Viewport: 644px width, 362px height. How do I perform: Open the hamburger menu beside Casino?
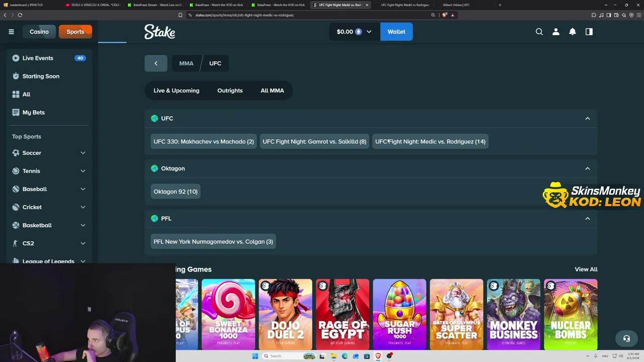11,32
